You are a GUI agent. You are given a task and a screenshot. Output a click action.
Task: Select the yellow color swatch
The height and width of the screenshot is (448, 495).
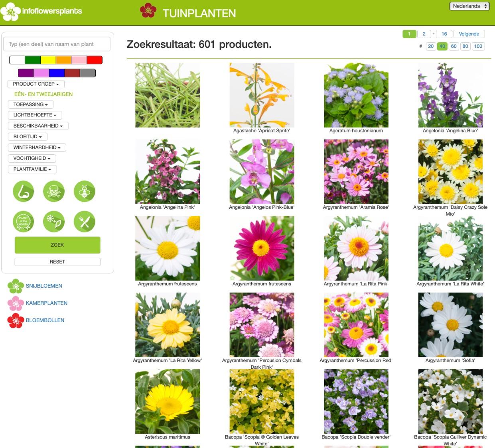[48, 60]
